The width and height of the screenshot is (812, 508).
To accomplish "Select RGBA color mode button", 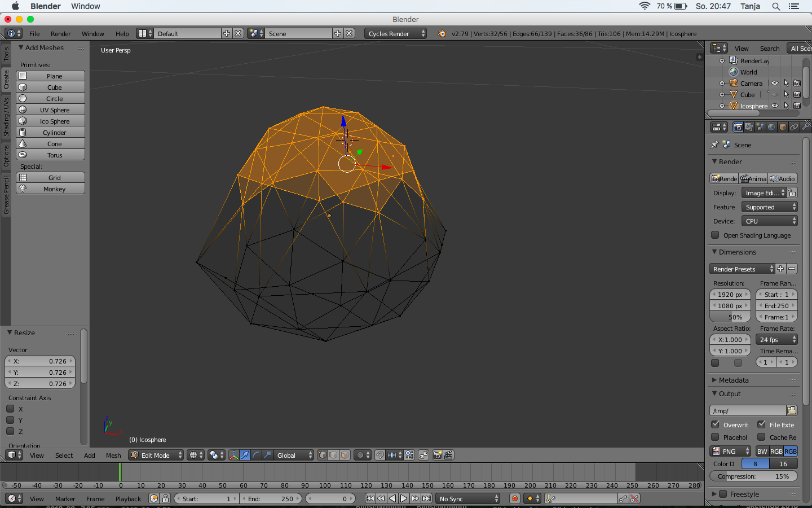I will click(791, 451).
